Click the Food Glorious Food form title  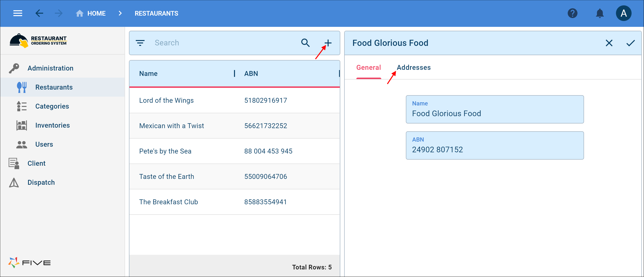coord(390,43)
